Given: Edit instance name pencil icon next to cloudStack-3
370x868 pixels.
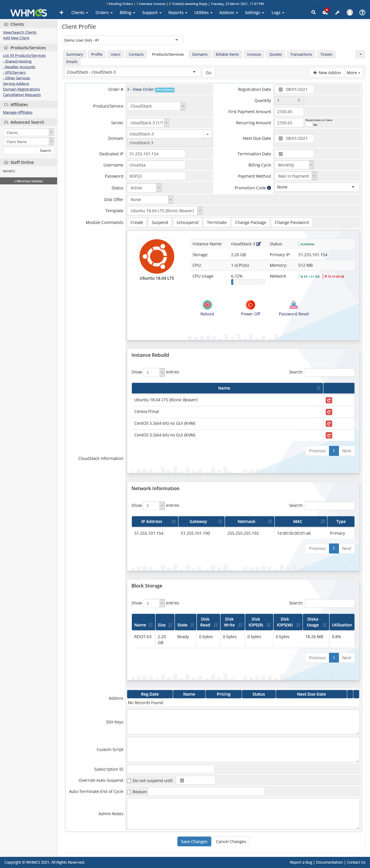Looking at the screenshot, I should pyautogui.click(x=259, y=244).
